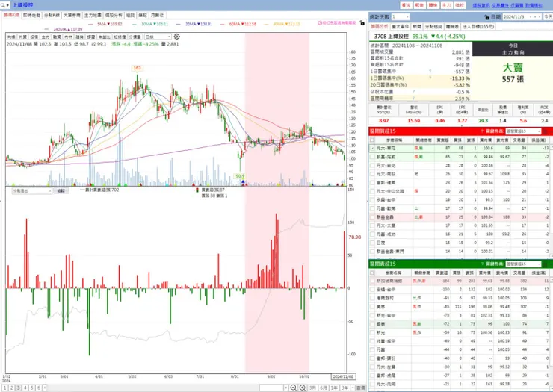The width and height of the screenshot is (553, 392).
Task: Open the 統計天數 days dropdown
Action: (x=400, y=17)
